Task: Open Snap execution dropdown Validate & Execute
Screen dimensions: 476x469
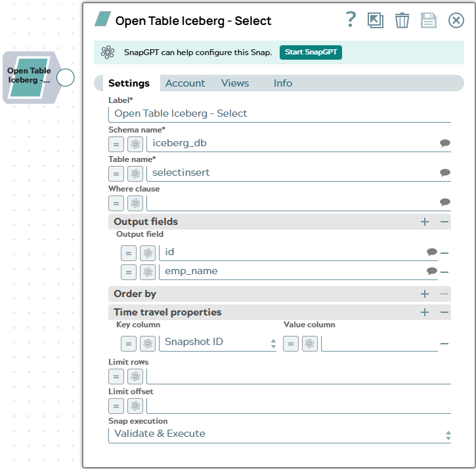Action: tap(280, 435)
